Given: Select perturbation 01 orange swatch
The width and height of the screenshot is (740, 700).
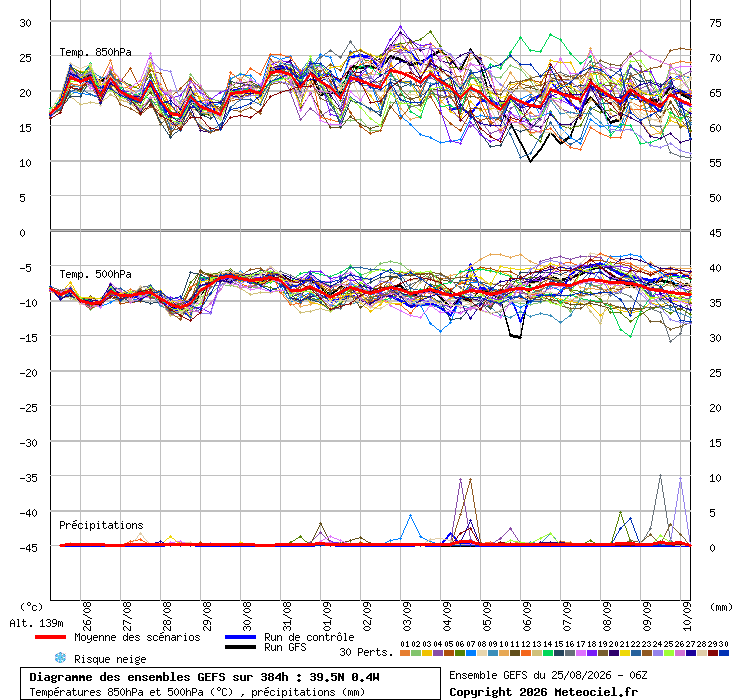Looking at the screenshot, I should [405, 653].
